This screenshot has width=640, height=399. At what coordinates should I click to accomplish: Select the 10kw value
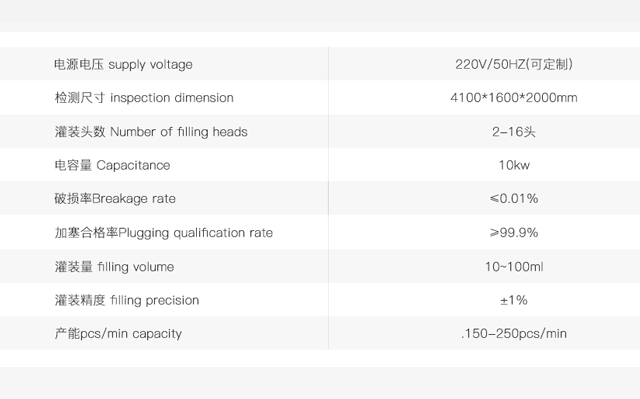(x=514, y=165)
